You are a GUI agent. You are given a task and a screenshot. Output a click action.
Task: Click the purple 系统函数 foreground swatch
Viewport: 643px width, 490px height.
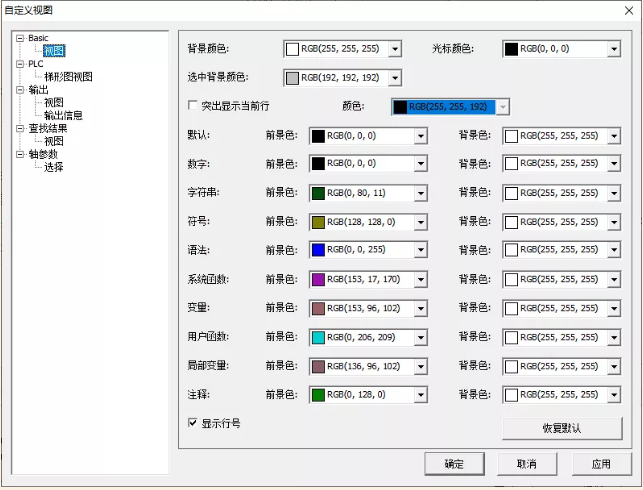point(318,280)
